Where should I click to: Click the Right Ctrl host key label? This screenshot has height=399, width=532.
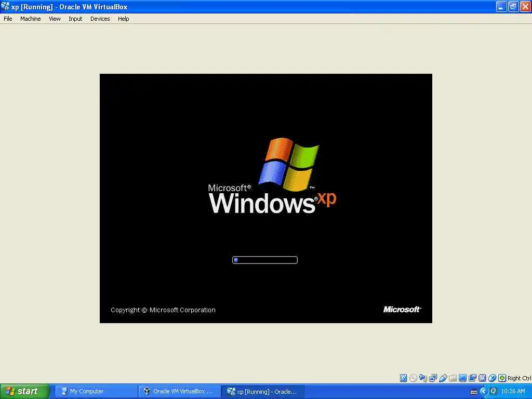[519, 378]
